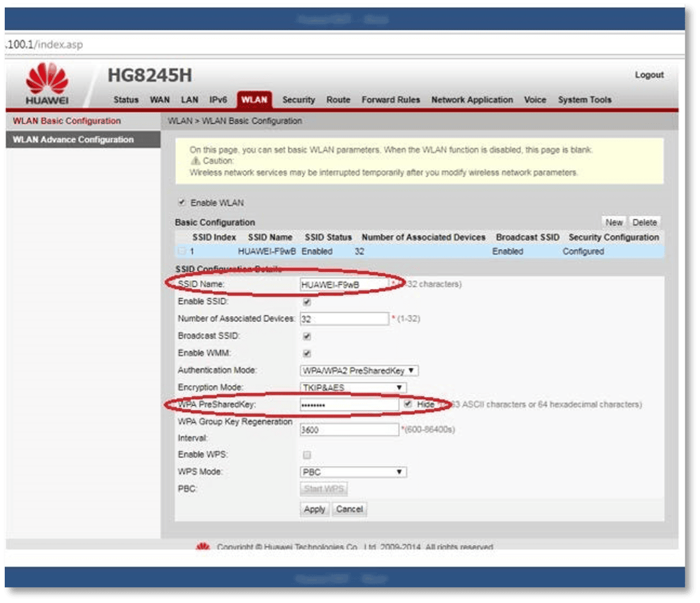Focus the WPA PreSharedKey password field

coord(349,404)
